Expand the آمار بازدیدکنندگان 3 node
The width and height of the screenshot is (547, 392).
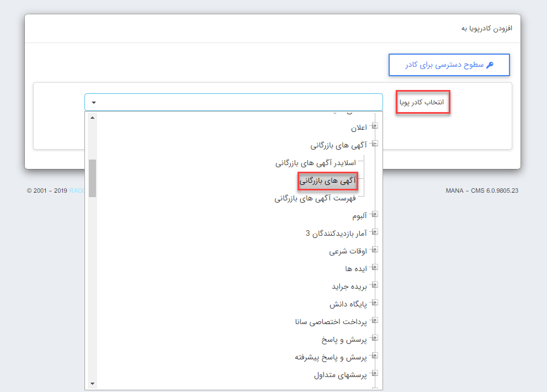[x=375, y=232]
